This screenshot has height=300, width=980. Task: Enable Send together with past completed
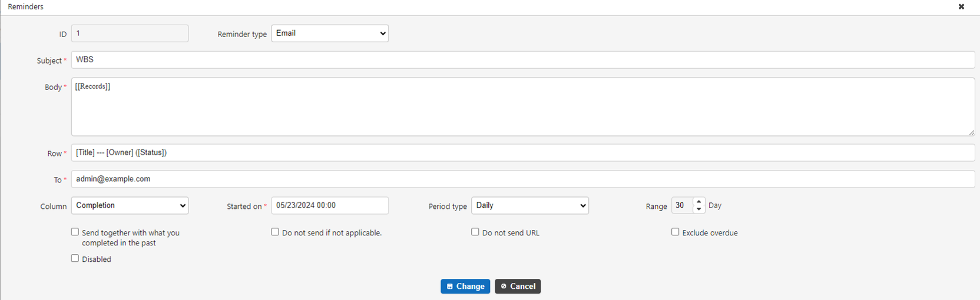pos(75,232)
